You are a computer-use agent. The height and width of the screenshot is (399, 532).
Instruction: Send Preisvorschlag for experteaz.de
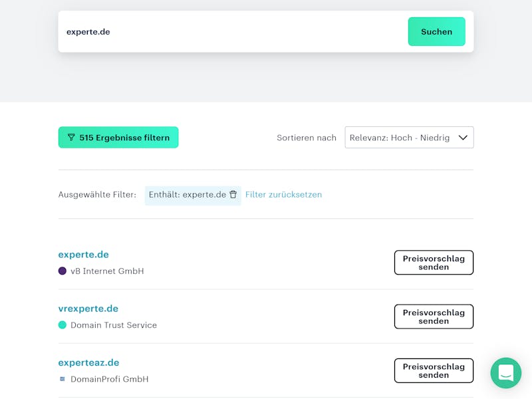coord(434,370)
